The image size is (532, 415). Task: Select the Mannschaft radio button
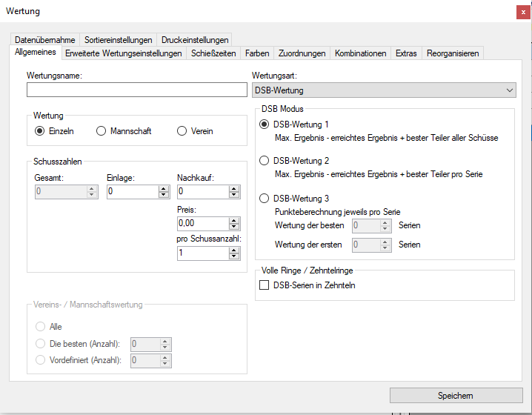[102, 131]
